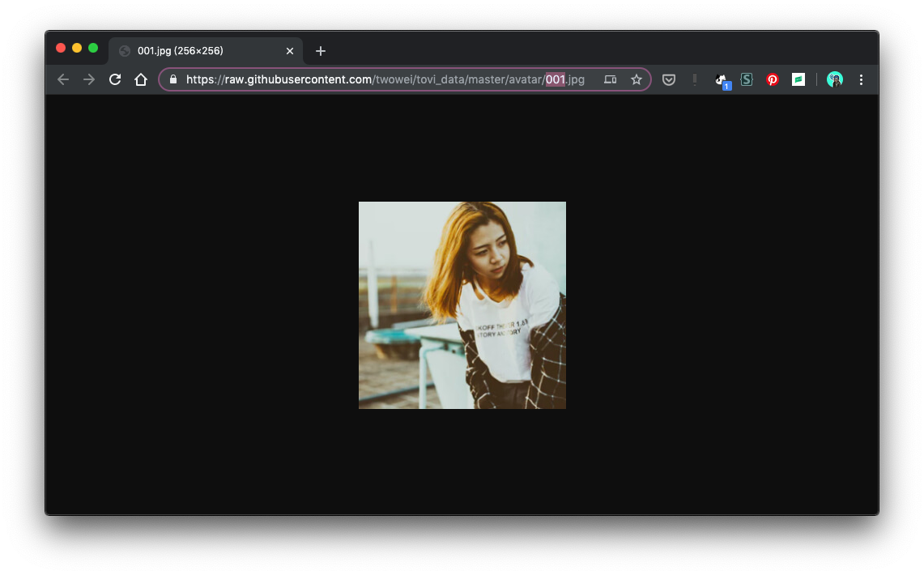The width and height of the screenshot is (924, 575).
Task: Open the Pinterest extension
Action: (x=773, y=79)
